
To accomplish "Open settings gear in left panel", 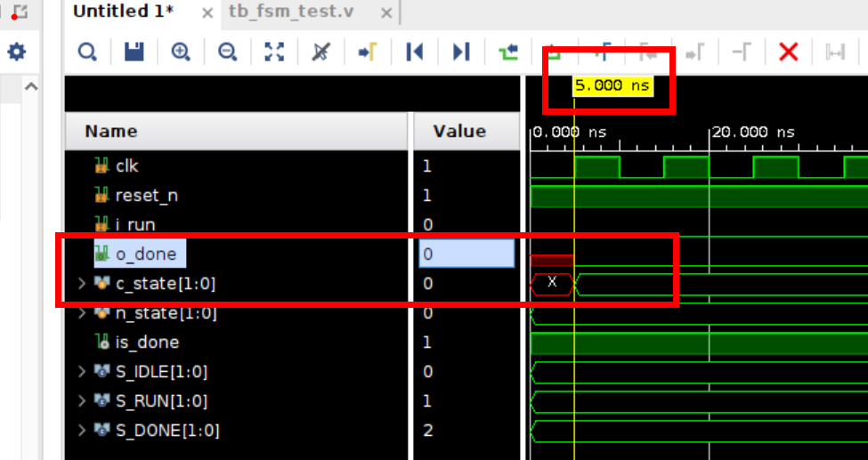I will coord(16,52).
